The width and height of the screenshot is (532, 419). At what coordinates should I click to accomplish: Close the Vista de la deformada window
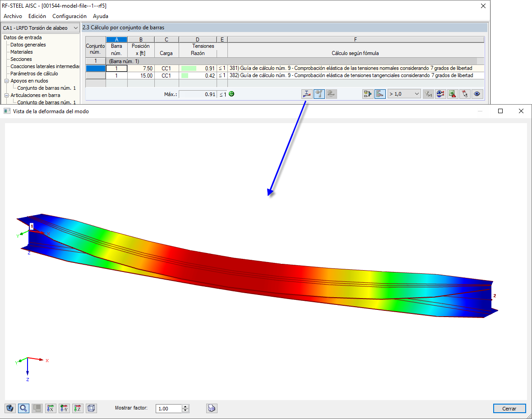point(521,111)
